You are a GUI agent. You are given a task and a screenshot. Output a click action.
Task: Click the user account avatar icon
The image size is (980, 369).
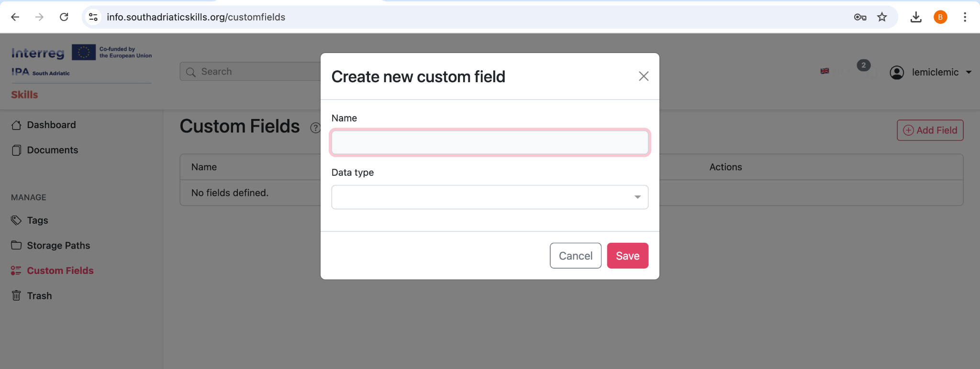tap(897, 72)
